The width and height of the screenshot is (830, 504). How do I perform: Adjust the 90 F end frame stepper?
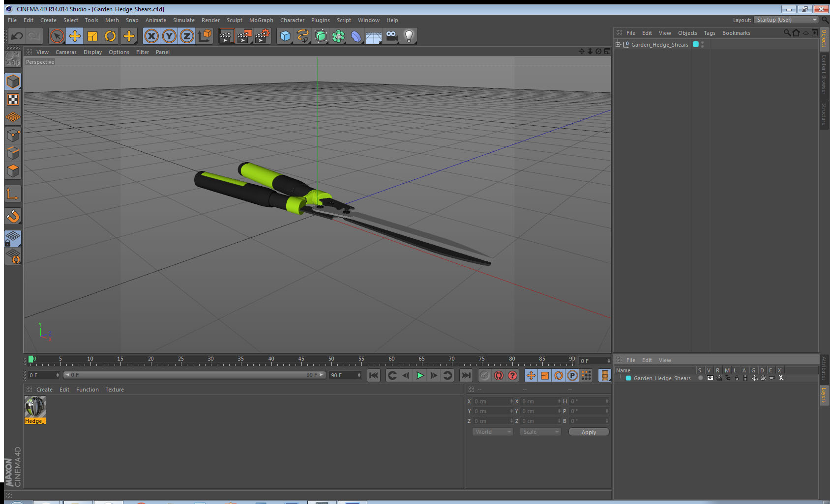click(x=359, y=375)
